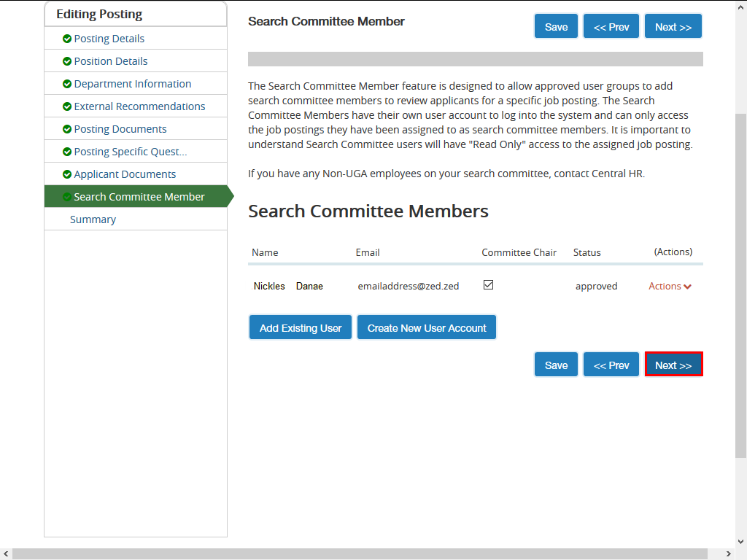Navigate to Applicant Documents link
The height and width of the screenshot is (560, 747).
(x=125, y=174)
